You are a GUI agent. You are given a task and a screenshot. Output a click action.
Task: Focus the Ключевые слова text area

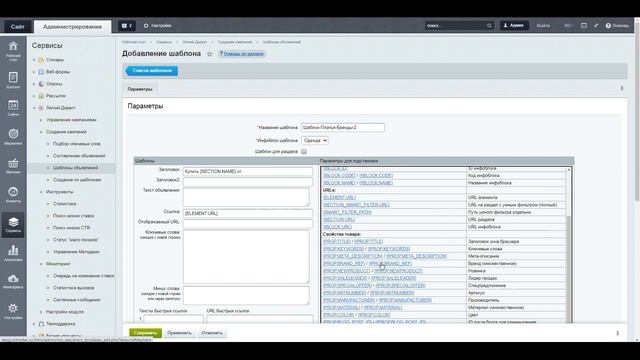coord(246,257)
